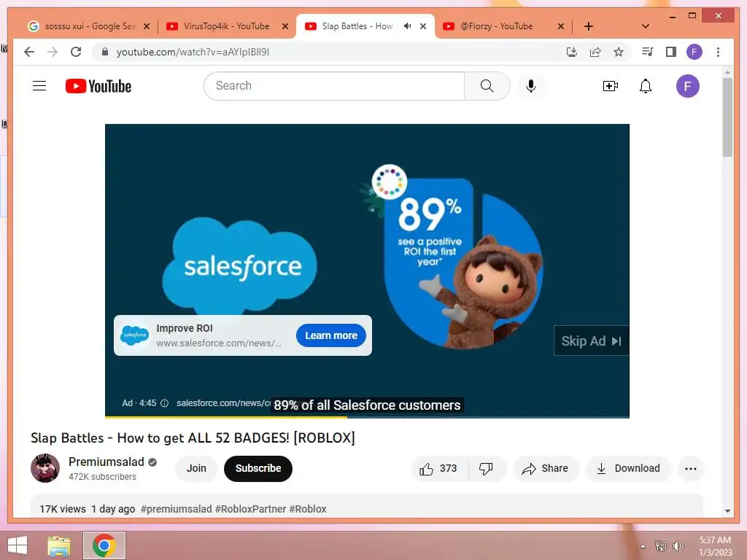
Task: Open File Explorer from taskbar
Action: tap(59, 545)
